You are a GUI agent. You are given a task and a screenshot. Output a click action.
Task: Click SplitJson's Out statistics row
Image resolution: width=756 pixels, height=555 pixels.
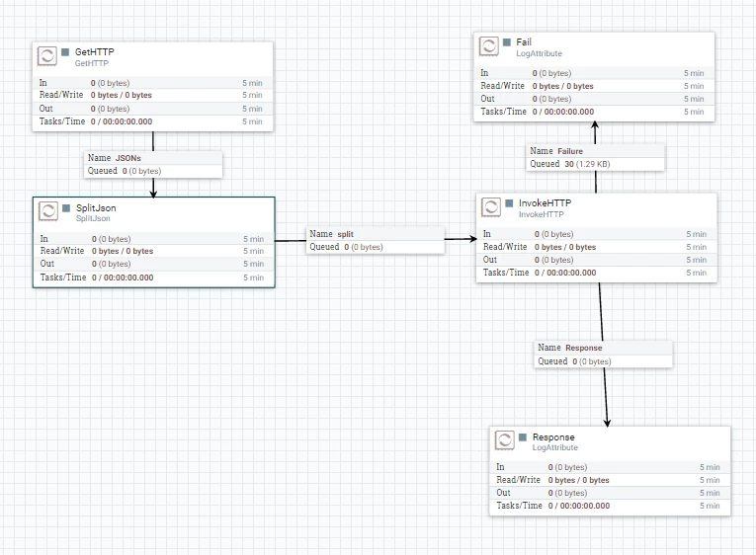coord(154,264)
